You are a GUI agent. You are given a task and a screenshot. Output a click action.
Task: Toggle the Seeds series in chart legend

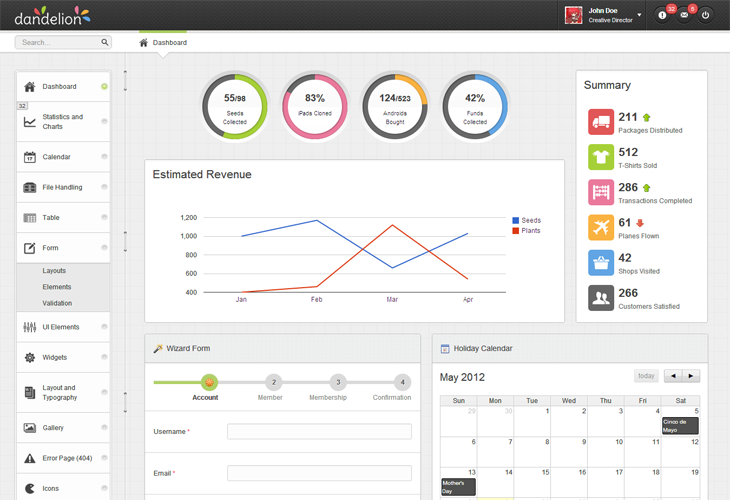[x=526, y=220]
